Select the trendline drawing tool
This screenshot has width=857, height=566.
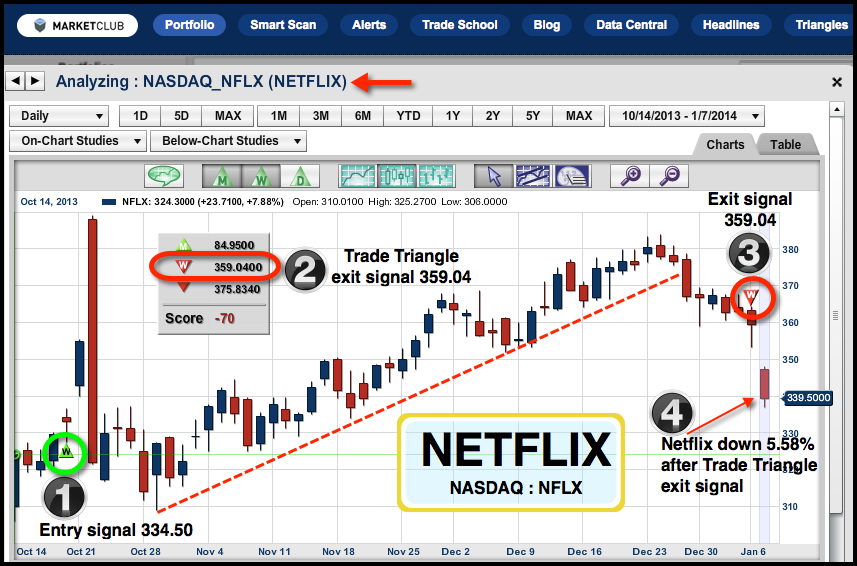[531, 176]
